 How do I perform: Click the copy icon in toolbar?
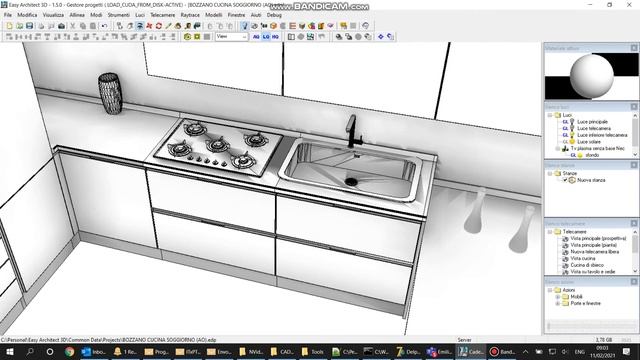[x=83, y=26]
